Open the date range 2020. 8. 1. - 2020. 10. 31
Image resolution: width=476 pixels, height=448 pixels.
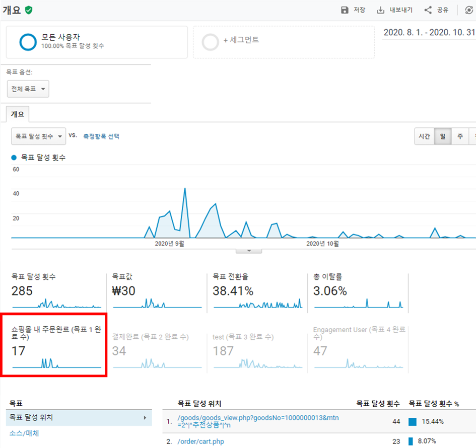[x=429, y=32]
